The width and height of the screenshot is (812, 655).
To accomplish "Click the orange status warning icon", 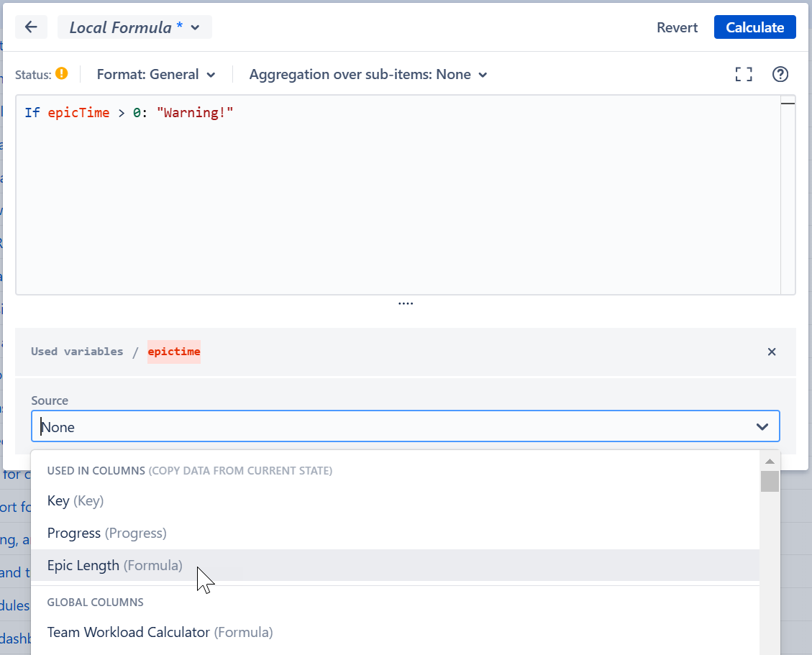I will (x=62, y=73).
